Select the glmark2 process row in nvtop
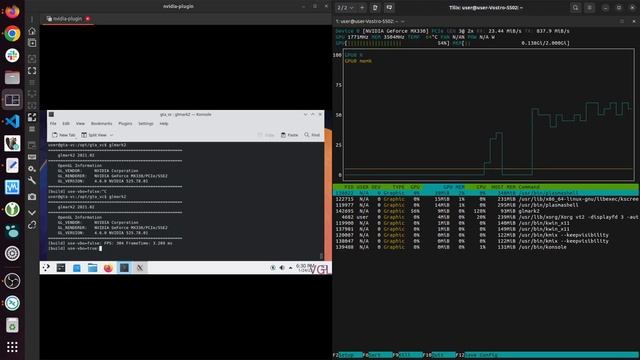The width and height of the screenshot is (640, 360). click(x=486, y=211)
